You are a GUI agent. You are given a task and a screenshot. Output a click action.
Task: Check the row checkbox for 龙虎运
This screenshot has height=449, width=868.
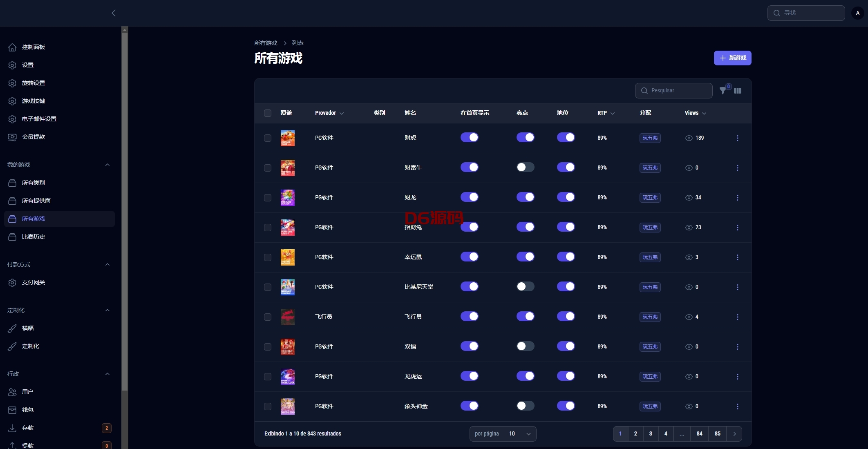click(x=268, y=377)
